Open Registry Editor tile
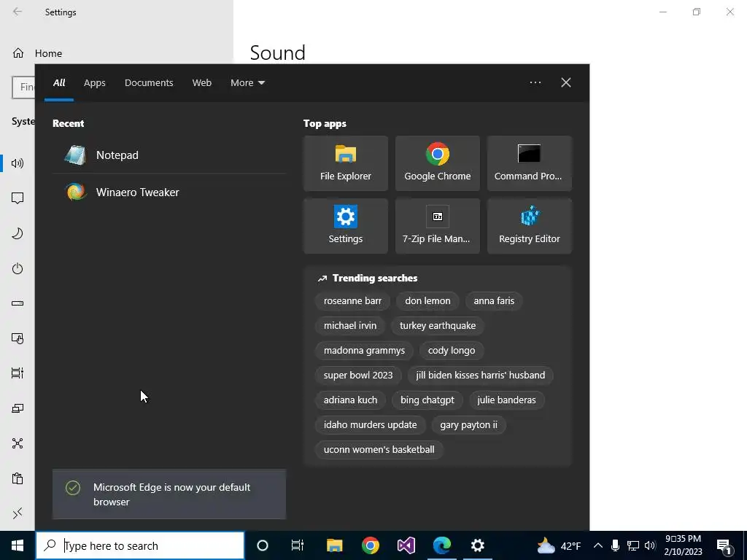Viewport: 747px width, 560px height. [530, 226]
